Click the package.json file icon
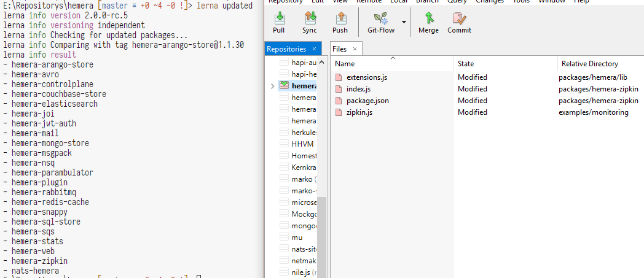This screenshot has width=644, height=278. [339, 101]
